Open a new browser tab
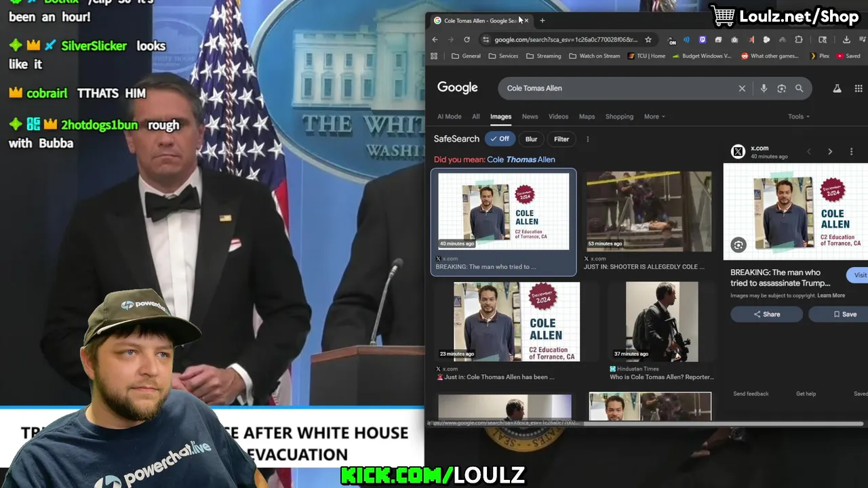Screen dimensions: 868x488 tap(542, 20)
